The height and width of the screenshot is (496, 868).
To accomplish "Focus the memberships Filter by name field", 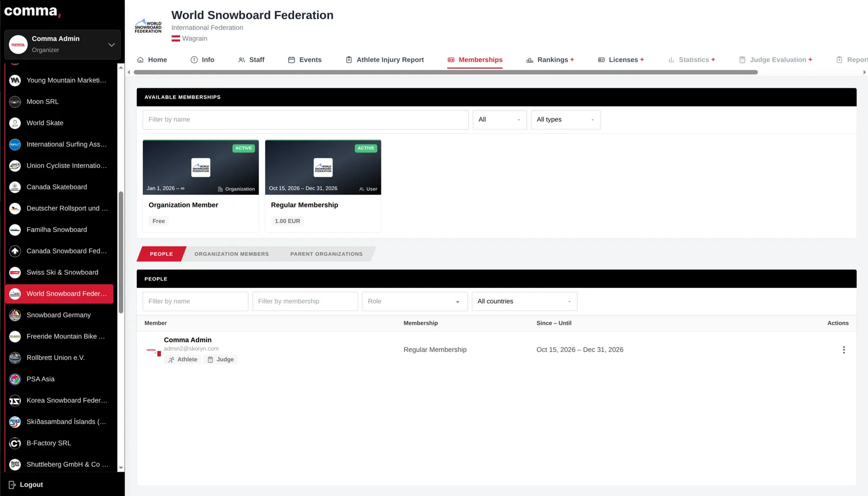I will (x=305, y=120).
